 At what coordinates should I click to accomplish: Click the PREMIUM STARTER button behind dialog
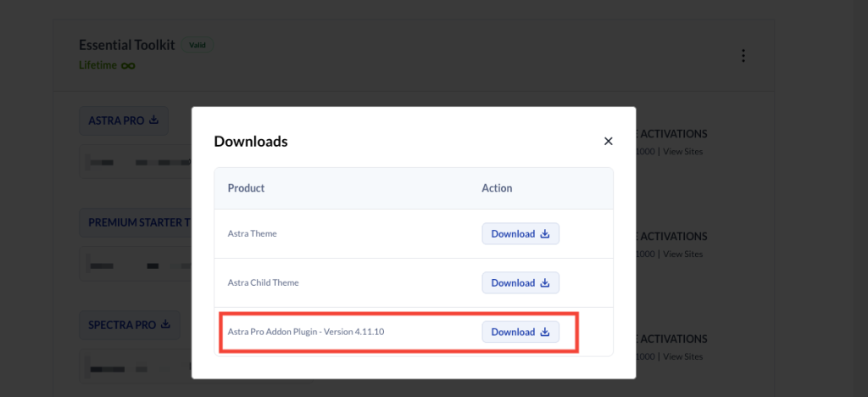point(136,222)
